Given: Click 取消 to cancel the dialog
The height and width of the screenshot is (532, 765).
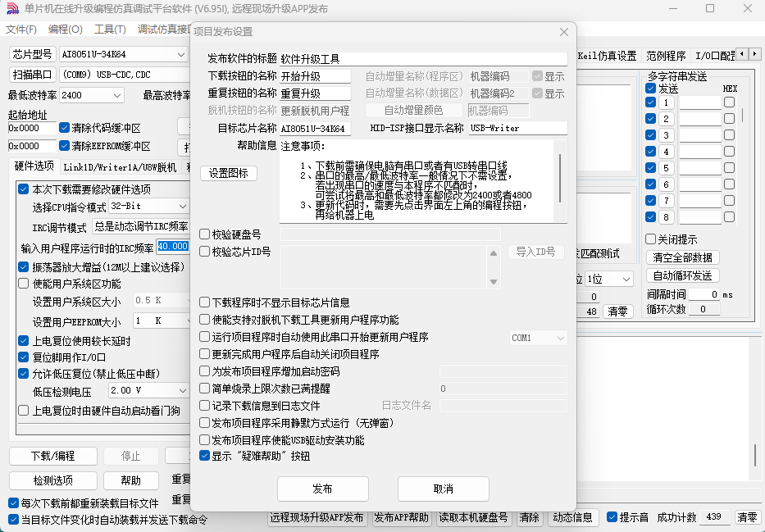Looking at the screenshot, I should [x=443, y=489].
